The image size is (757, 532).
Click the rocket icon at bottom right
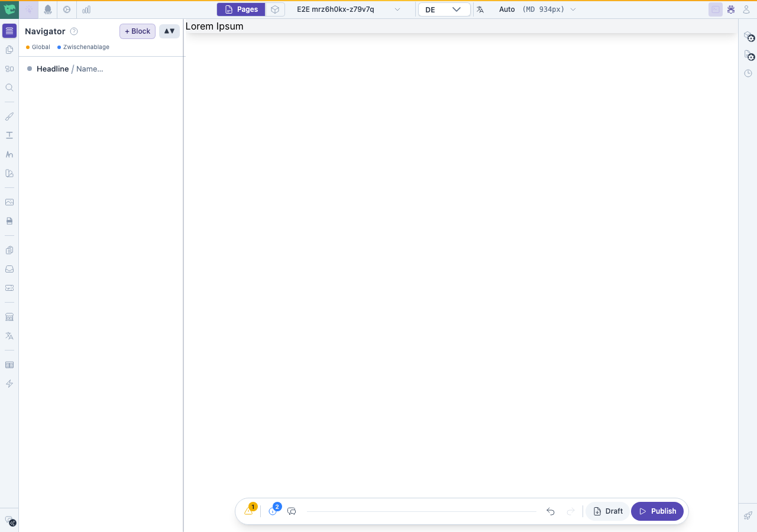pos(748,515)
